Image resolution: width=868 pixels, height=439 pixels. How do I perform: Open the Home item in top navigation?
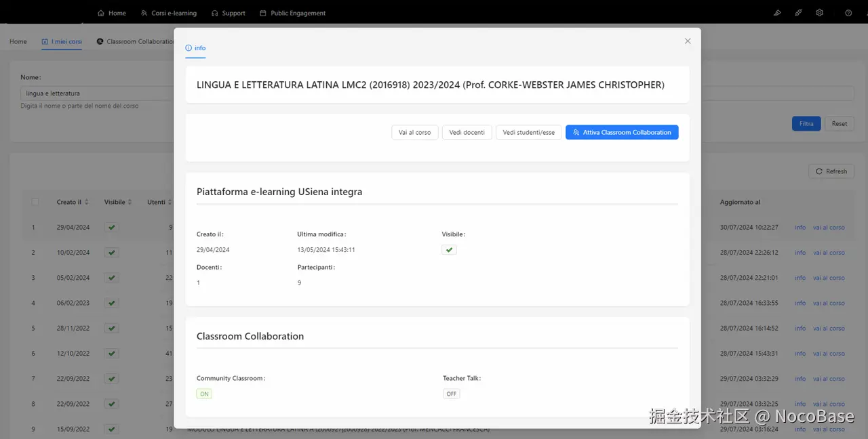112,13
